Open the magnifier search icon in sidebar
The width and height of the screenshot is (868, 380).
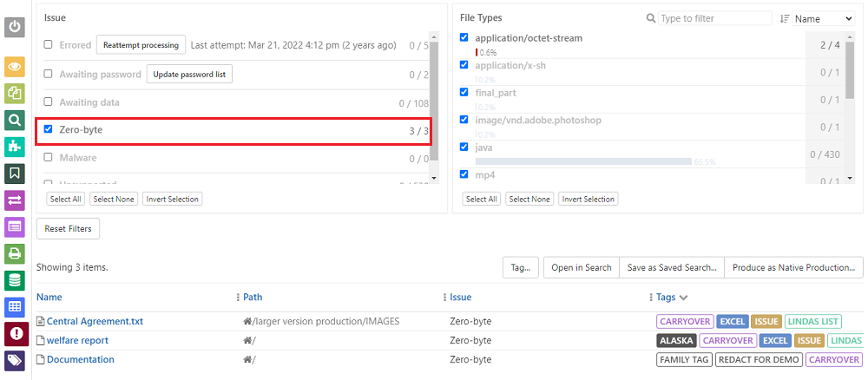[15, 120]
